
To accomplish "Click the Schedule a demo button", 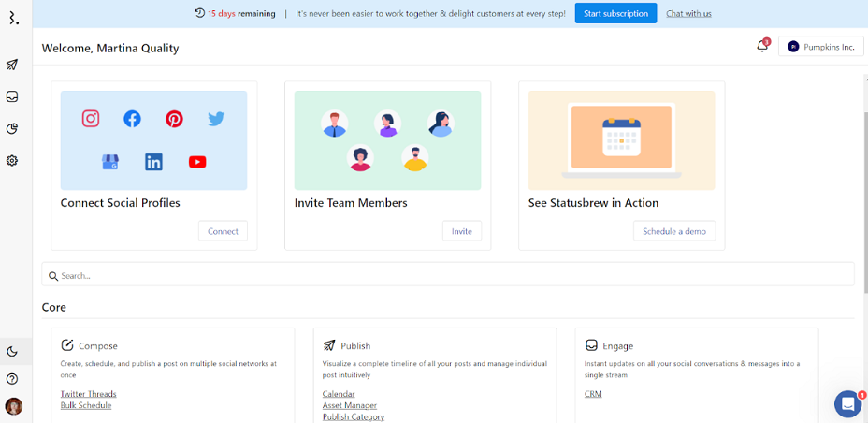I will click(674, 231).
